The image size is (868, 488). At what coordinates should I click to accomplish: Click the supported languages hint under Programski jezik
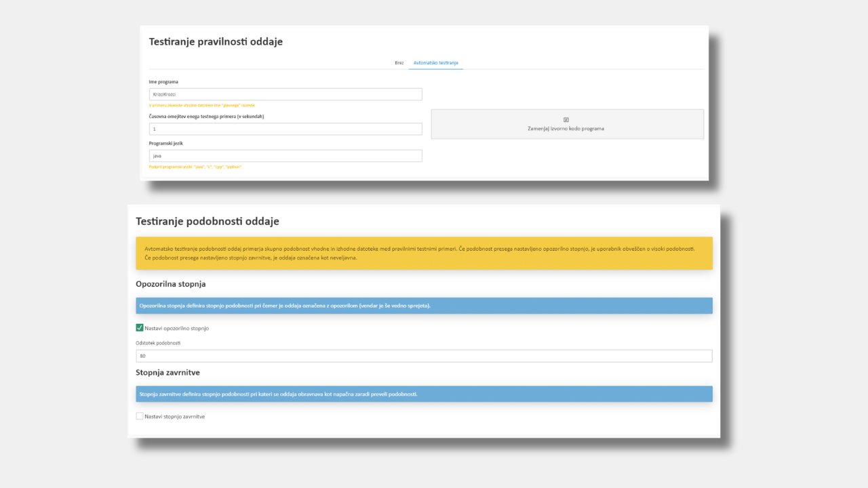pyautogui.click(x=195, y=167)
